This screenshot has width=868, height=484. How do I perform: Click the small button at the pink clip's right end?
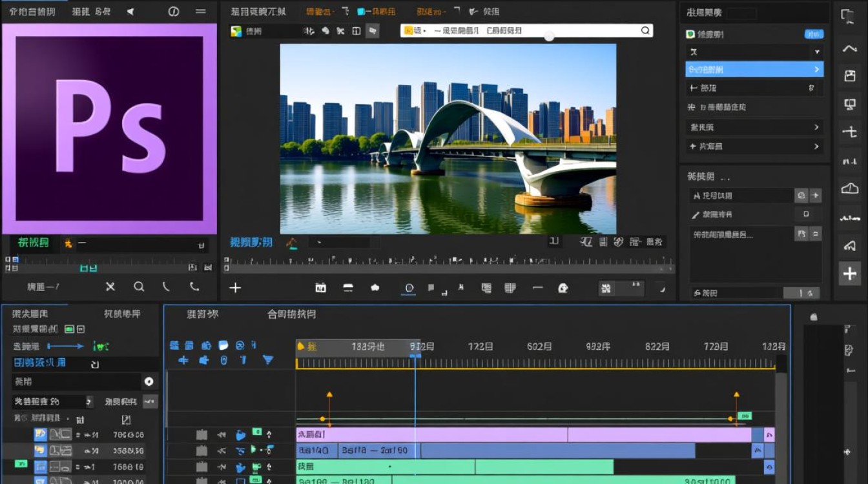tap(769, 434)
